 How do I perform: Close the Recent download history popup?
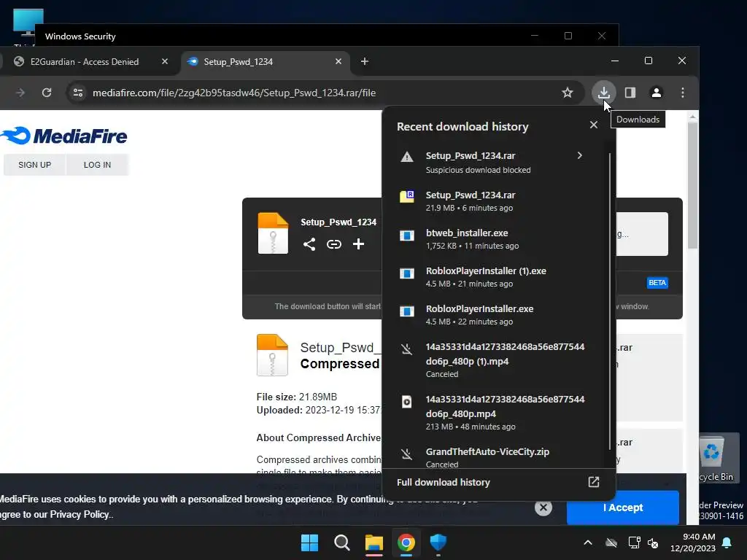coord(594,125)
